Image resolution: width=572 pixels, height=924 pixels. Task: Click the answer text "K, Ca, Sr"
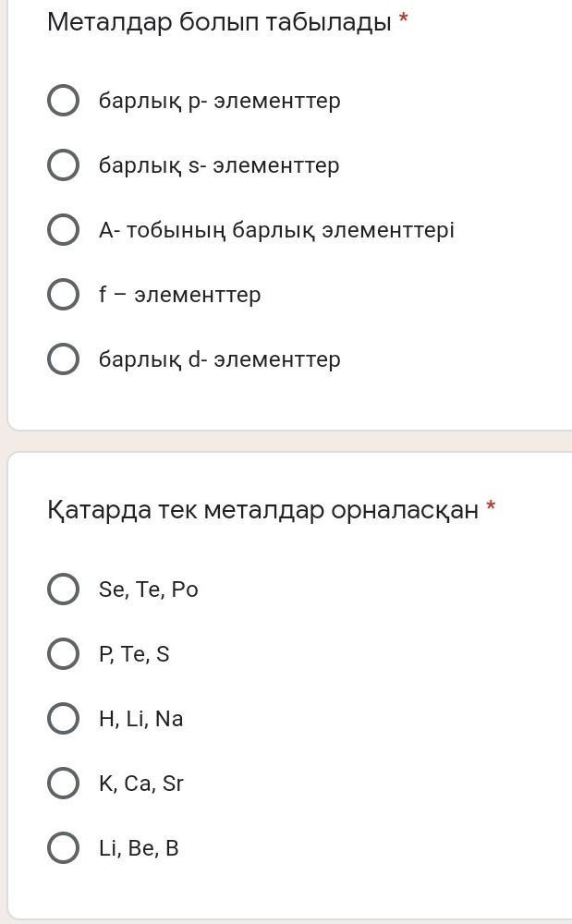click(141, 784)
